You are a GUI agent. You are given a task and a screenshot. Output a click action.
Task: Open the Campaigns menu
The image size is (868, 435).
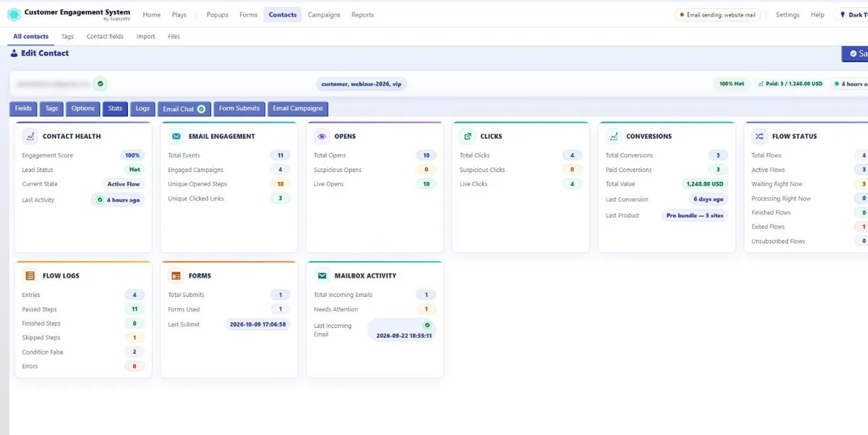coord(324,14)
